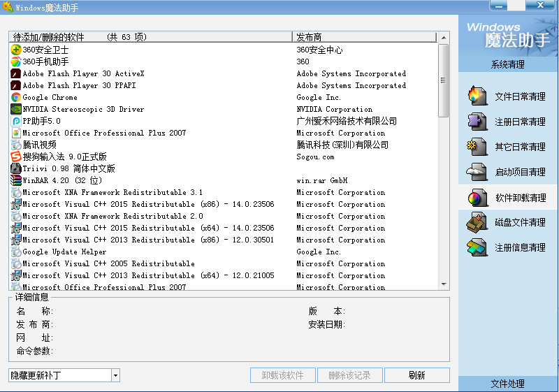Click the 腾讯视频 disc icon
Image resolution: width=559 pixels, height=392 pixels.
tap(16, 145)
